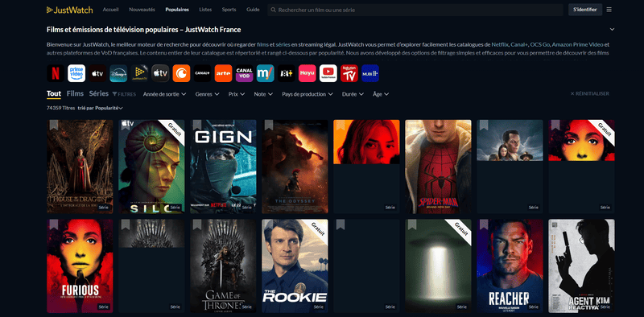Select the Canal+ provider icon
This screenshot has height=317, width=644.
pos(202,73)
